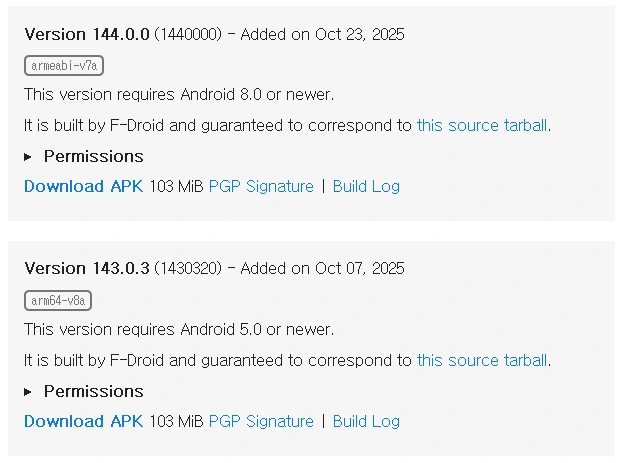Download APK for version 143.0.3

pyautogui.click(x=83, y=421)
